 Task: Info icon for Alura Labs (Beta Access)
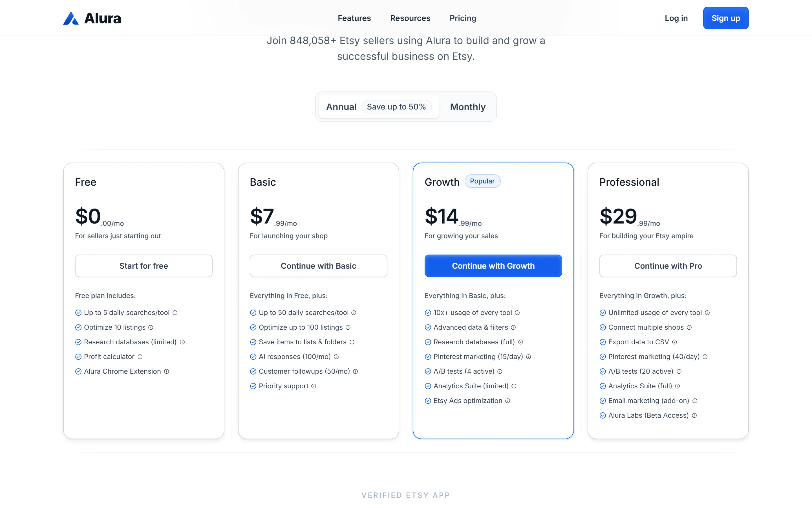[x=694, y=416]
